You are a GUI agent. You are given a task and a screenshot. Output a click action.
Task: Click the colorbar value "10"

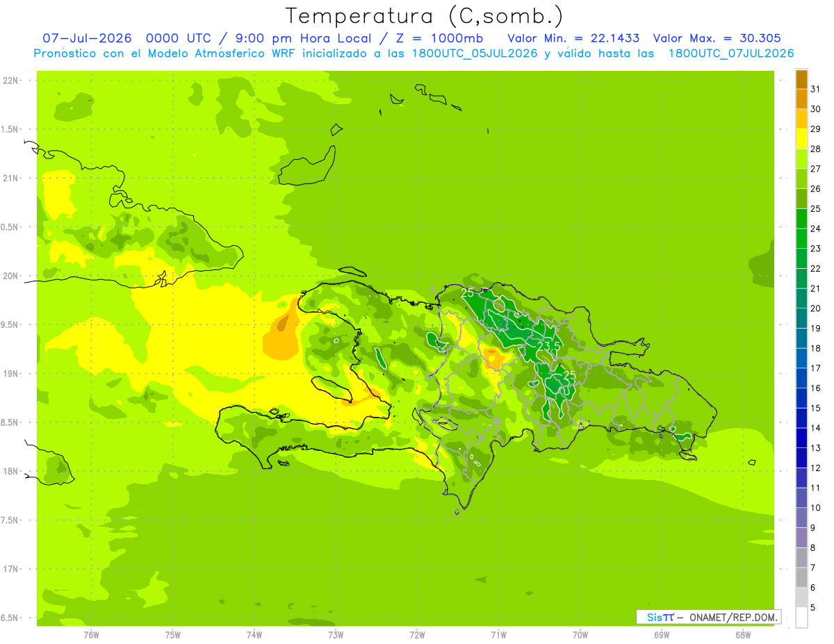[x=816, y=508]
